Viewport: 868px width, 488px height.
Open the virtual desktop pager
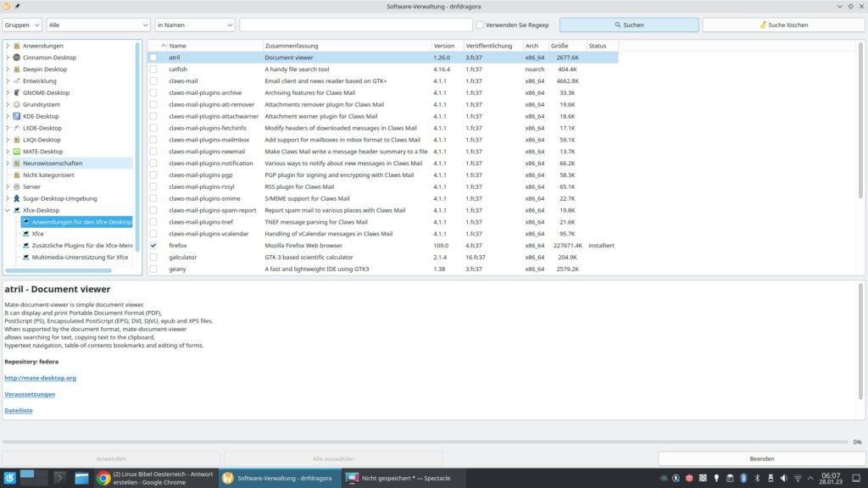pyautogui.click(x=34, y=478)
